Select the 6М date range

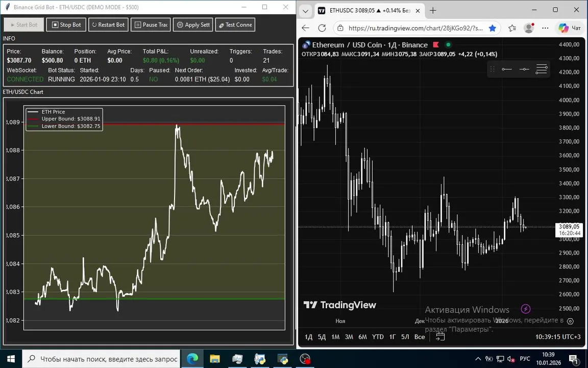362,337
